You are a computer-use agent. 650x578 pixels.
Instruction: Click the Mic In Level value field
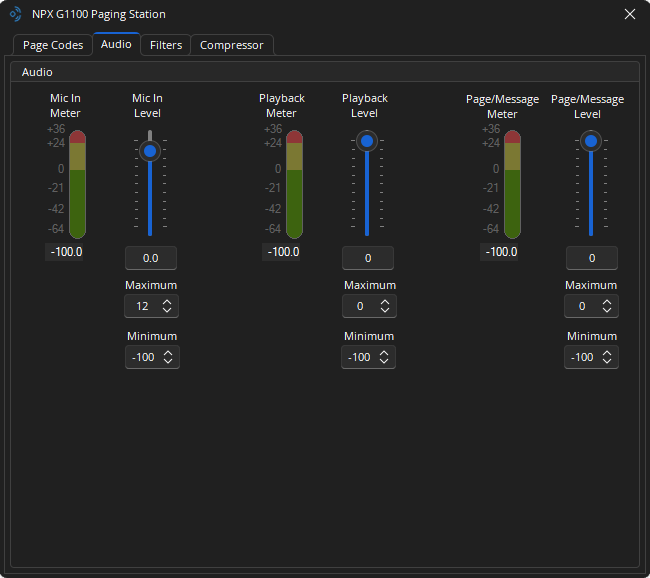click(151, 258)
